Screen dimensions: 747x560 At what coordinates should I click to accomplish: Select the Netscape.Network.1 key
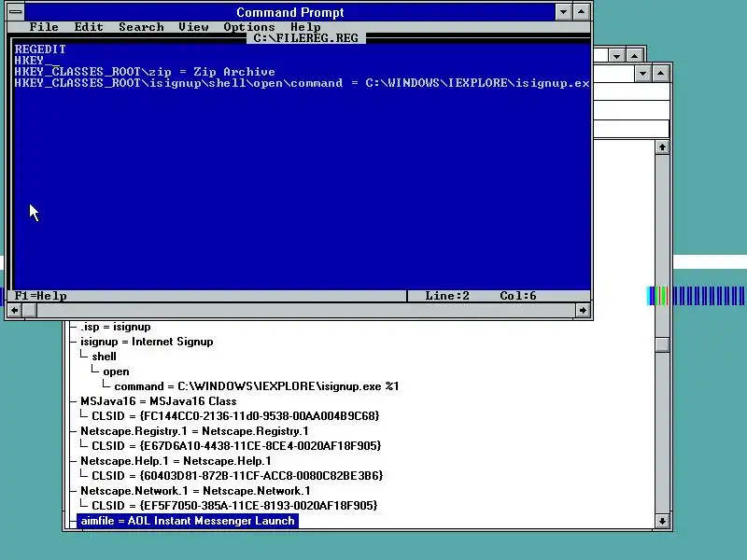click(x=195, y=491)
